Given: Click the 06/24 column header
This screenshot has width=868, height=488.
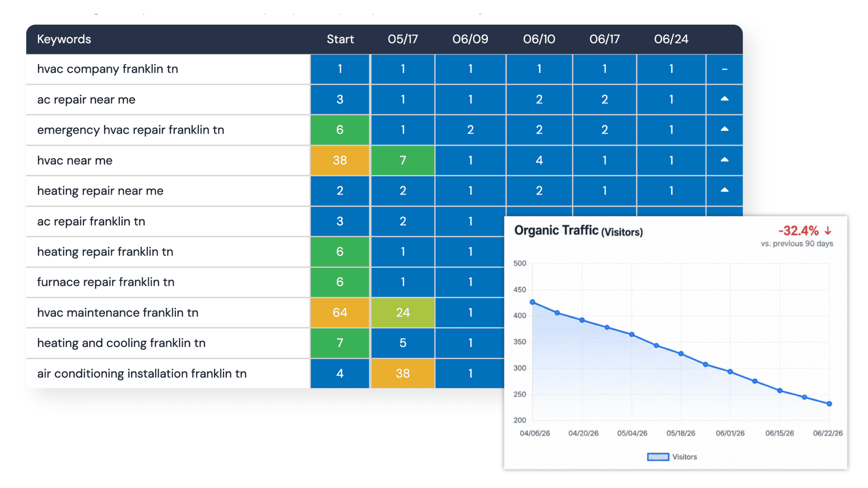Looking at the screenshot, I should 671,39.
